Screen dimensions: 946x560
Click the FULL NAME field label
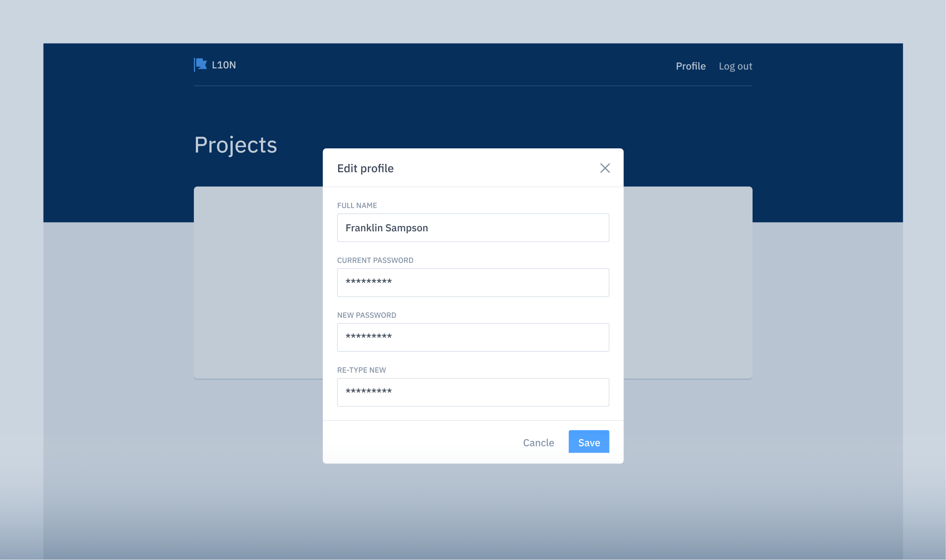click(357, 205)
